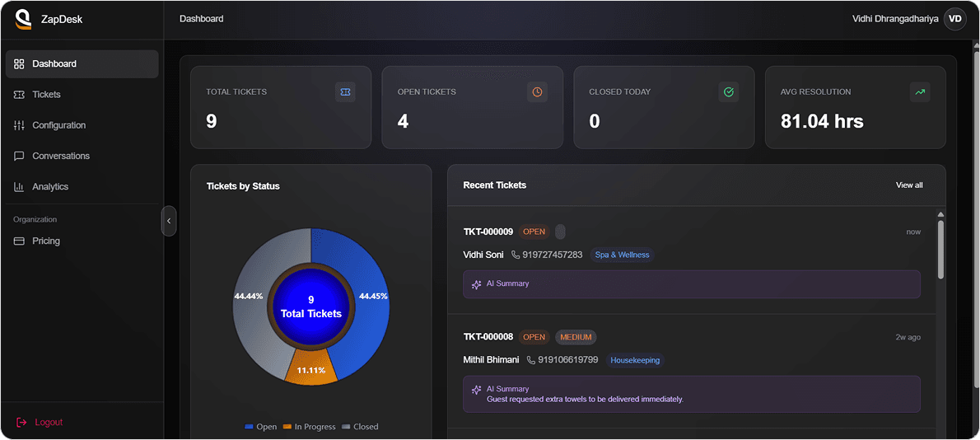Screen dimensions: 980x440
Task: Open the Pricing menu item
Action: click(82, 241)
